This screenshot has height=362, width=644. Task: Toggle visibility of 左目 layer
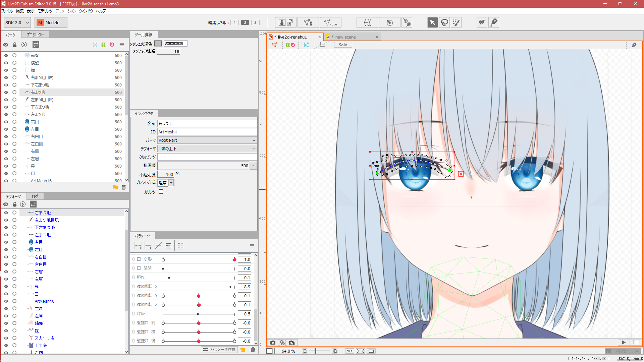6,129
